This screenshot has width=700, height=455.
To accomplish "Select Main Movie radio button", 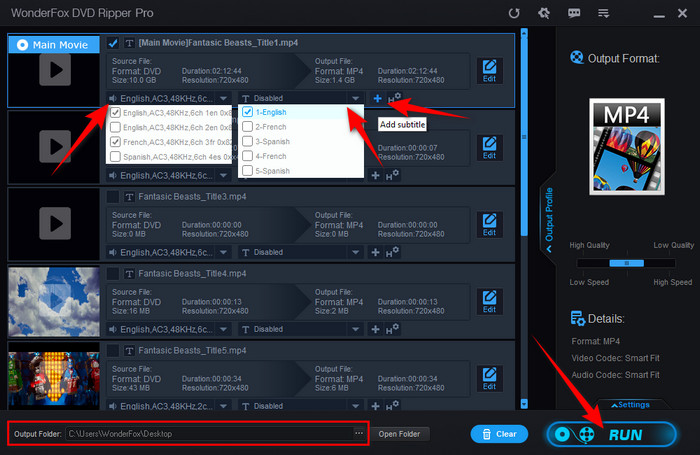I will pos(22,45).
